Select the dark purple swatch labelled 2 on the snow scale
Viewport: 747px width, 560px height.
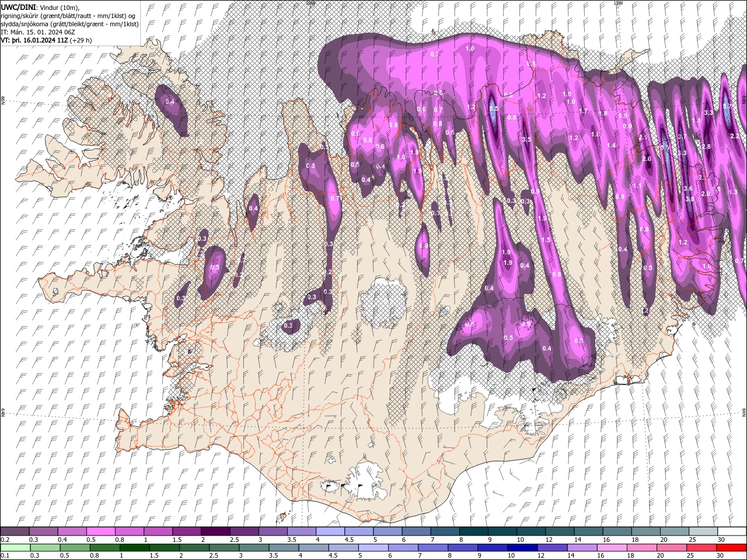click(x=215, y=531)
